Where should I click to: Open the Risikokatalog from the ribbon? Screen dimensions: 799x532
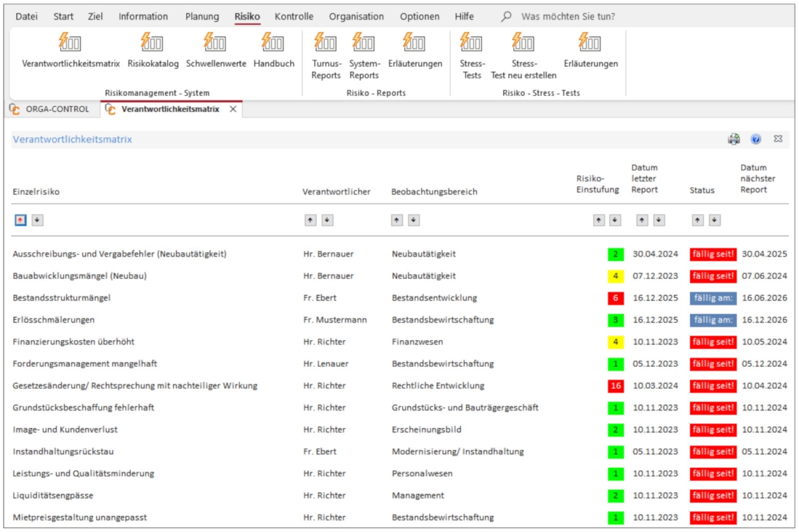[x=152, y=44]
